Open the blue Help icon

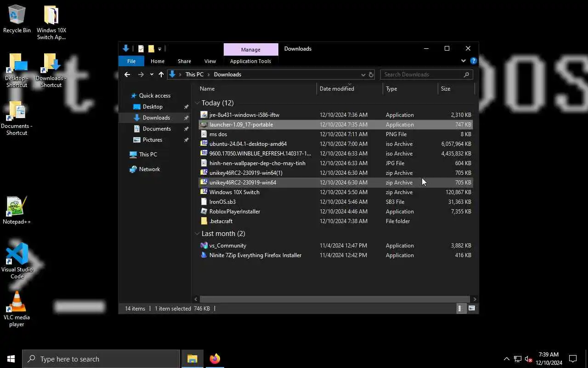tap(473, 61)
